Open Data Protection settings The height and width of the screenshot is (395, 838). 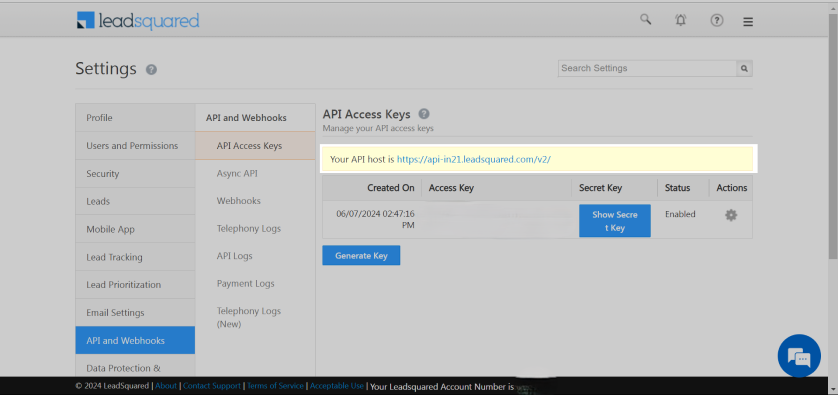[135, 367]
